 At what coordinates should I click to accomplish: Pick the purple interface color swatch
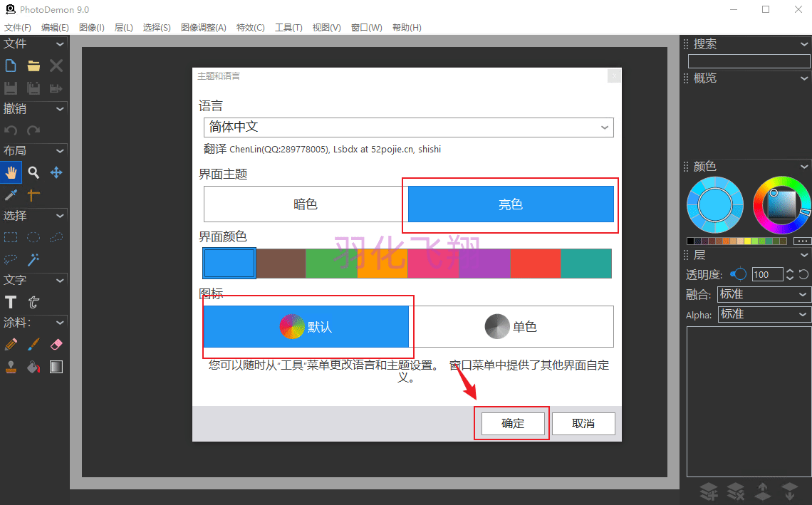point(485,263)
